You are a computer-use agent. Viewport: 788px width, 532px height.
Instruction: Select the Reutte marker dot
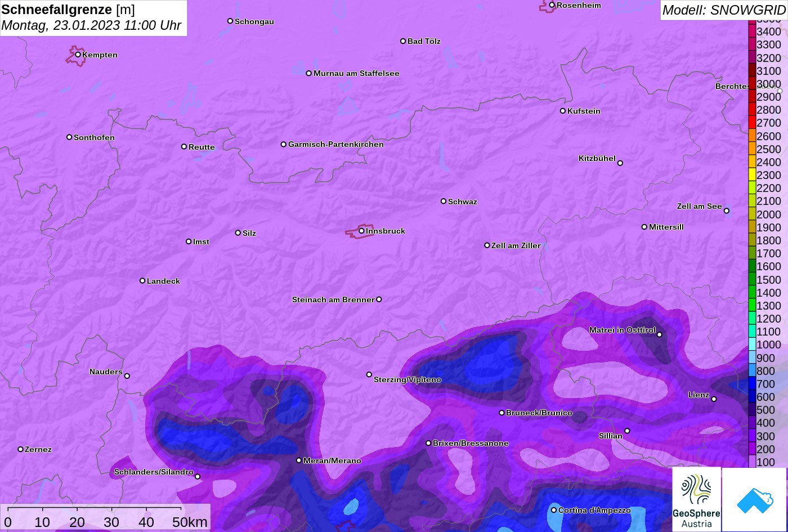click(x=184, y=146)
